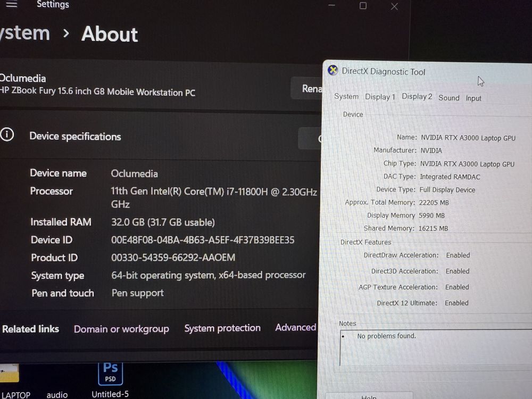Go back to System in breadcrumb

click(x=25, y=33)
